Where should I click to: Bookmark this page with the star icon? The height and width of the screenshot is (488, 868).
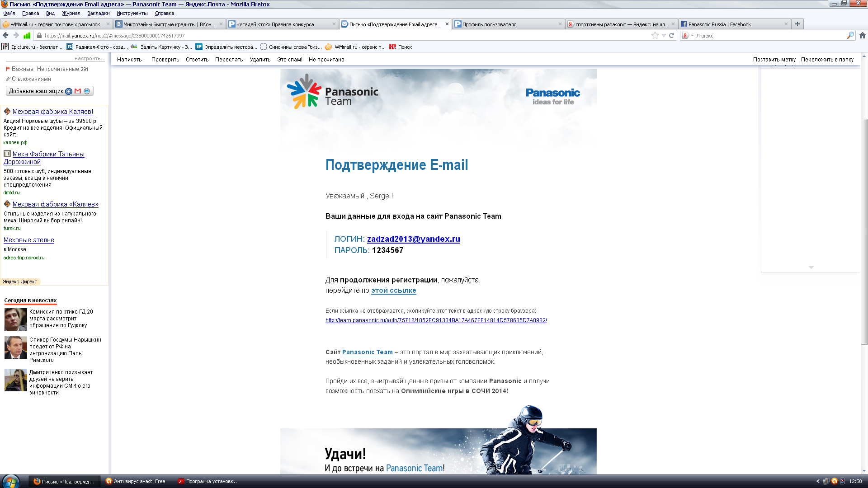655,35
